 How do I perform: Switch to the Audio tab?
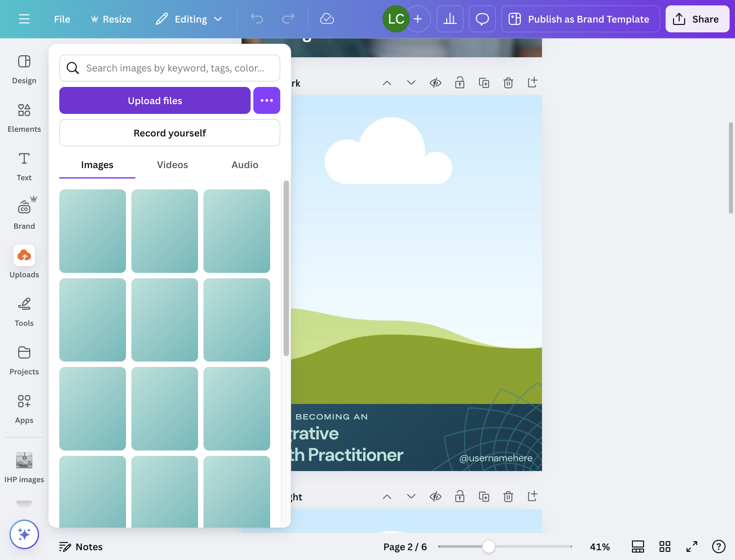[245, 165]
